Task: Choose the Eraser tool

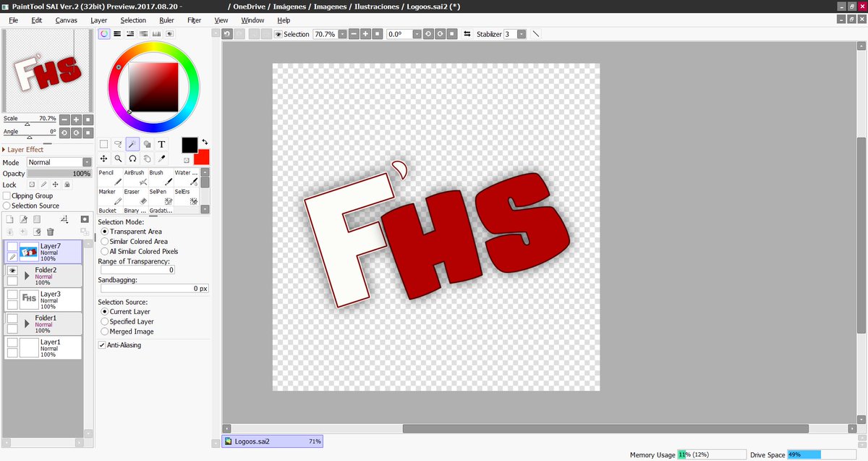Action: click(x=135, y=196)
